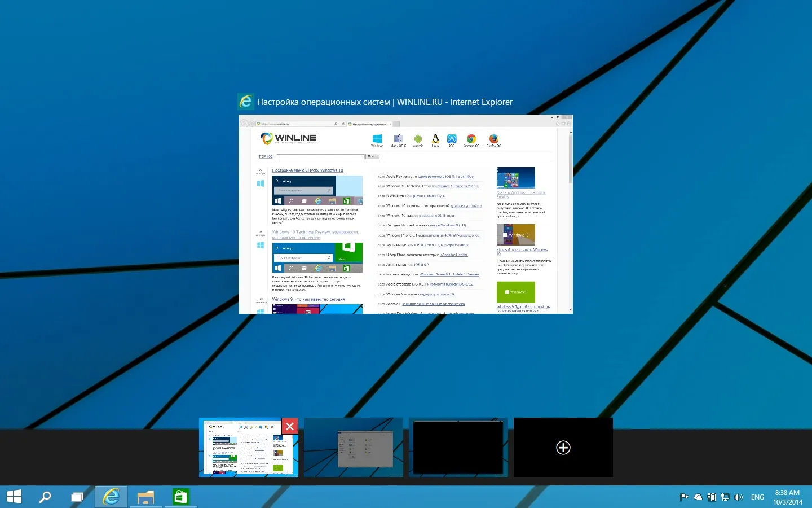Switch the ENG input language indicator
The width and height of the screenshot is (812, 508).
[757, 497]
